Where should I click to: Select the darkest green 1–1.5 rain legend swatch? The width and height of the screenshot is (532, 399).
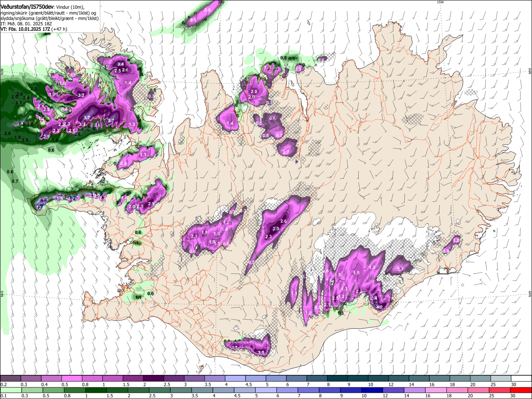pos(96,390)
